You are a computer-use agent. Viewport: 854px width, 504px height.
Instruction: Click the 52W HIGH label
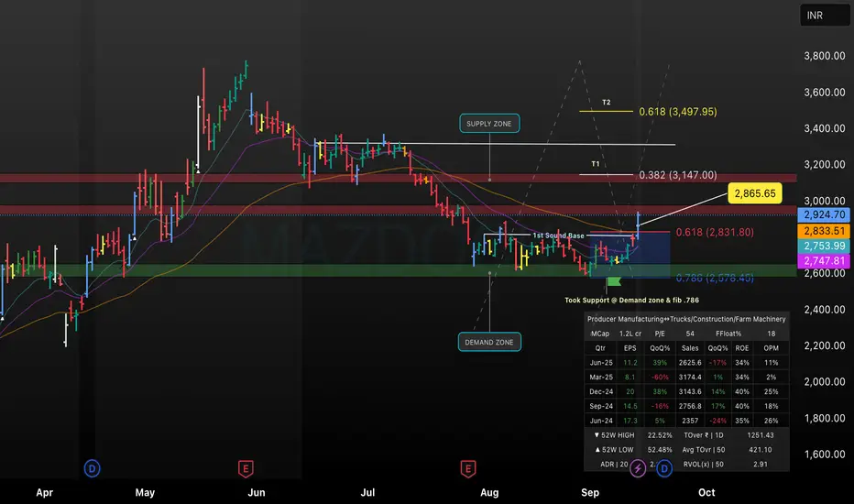(614, 435)
